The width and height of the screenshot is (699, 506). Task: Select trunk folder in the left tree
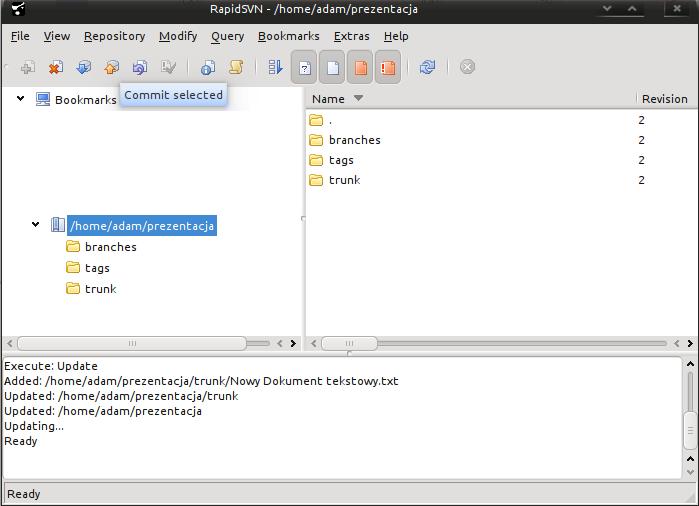(x=101, y=289)
